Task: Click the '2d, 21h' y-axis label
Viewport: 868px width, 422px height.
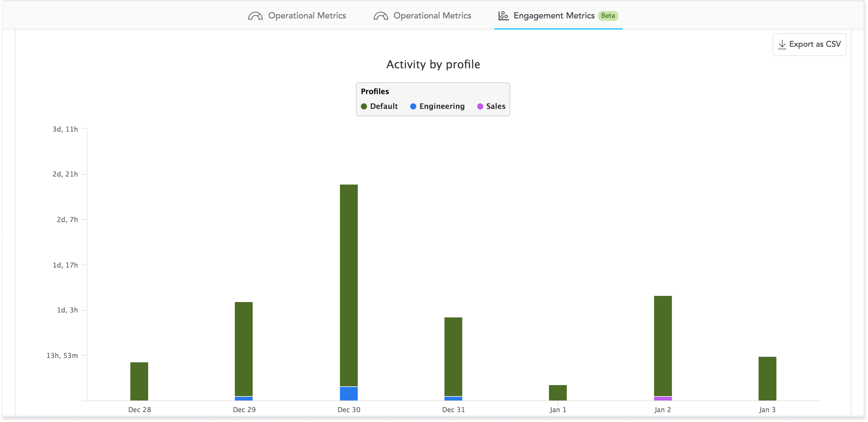Action: (65, 174)
